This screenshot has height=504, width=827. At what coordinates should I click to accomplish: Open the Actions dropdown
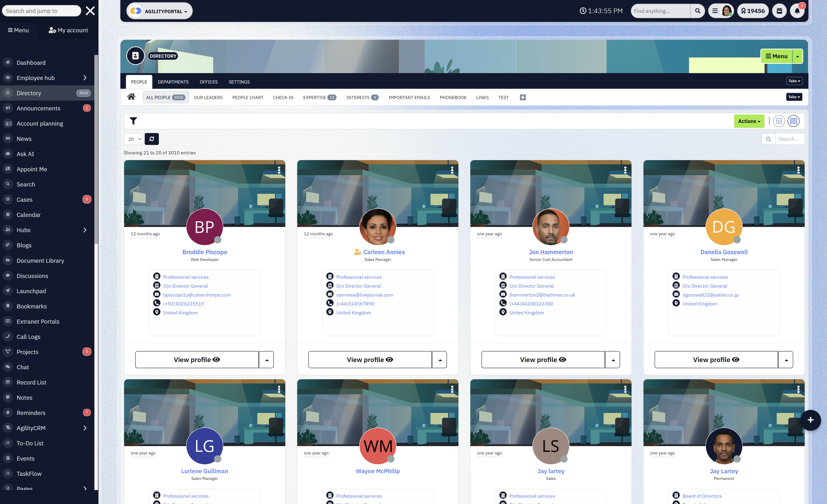[x=749, y=121]
